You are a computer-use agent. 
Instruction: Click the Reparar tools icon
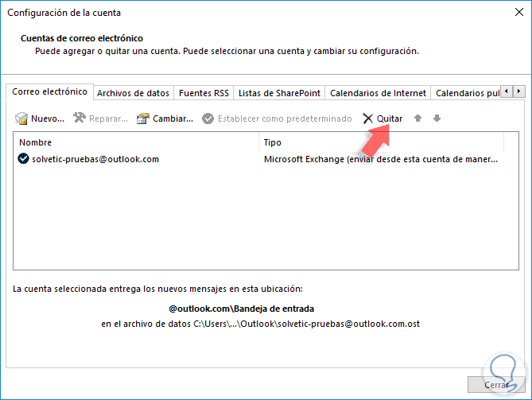80,118
